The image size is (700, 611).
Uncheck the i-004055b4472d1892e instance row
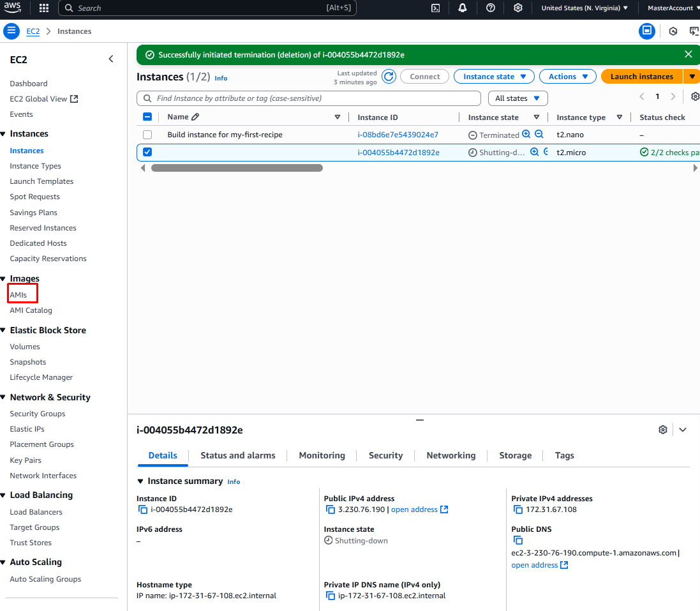147,153
